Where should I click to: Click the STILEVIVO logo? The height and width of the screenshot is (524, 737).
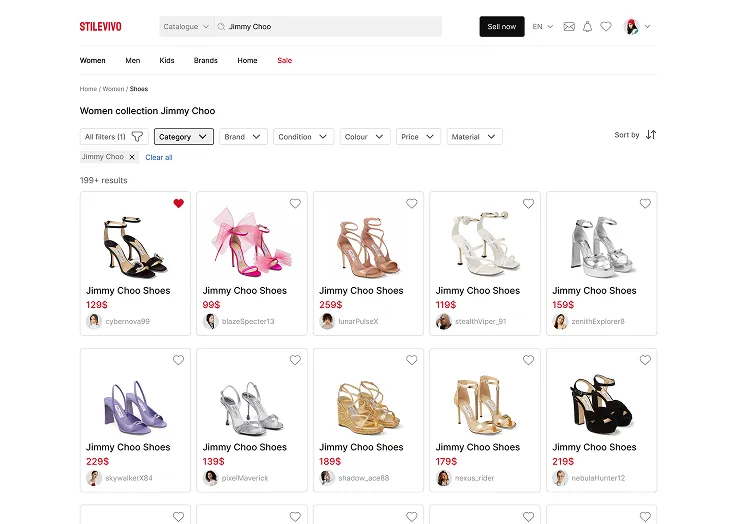[101, 27]
